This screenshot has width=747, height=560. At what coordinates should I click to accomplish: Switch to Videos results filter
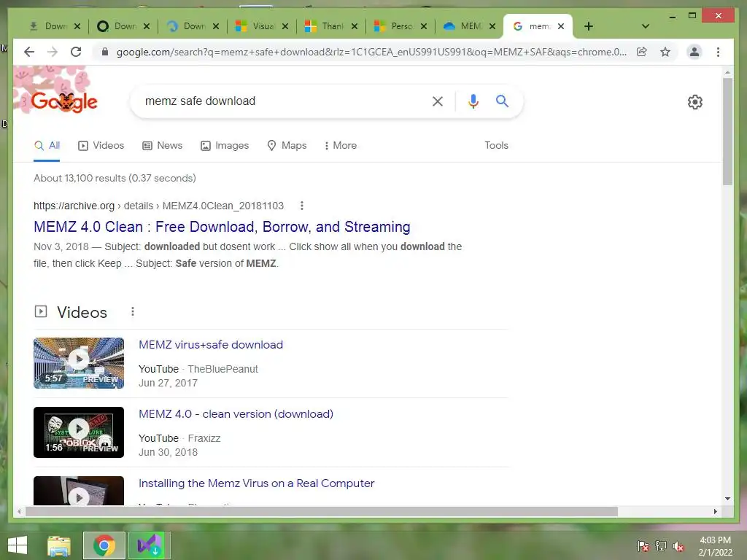click(101, 146)
